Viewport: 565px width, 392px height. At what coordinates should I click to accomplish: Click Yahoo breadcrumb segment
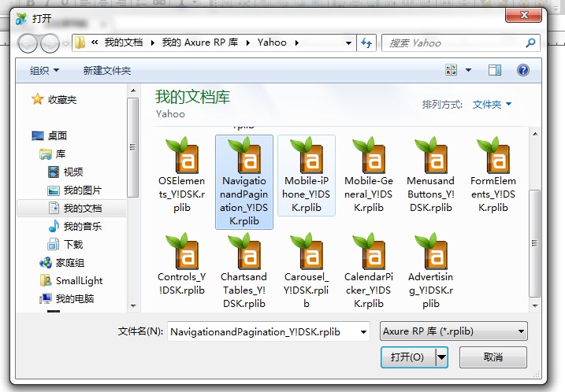(x=272, y=43)
